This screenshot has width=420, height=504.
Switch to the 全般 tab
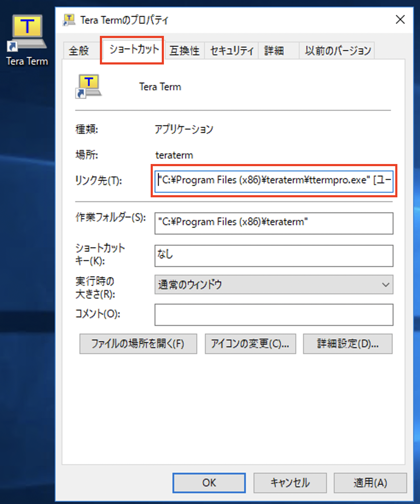[x=79, y=50]
